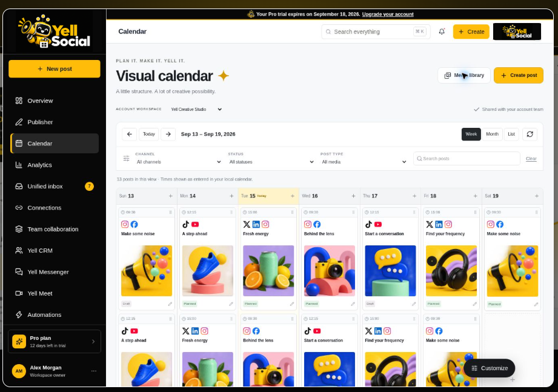The image size is (558, 392).
Task: Edit the Thursday 'Start a conversation' draft post
Action: click(414, 304)
